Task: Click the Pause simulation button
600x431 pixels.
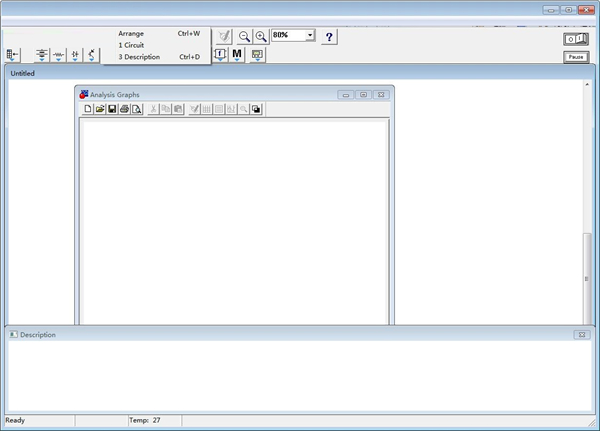Action: point(576,57)
